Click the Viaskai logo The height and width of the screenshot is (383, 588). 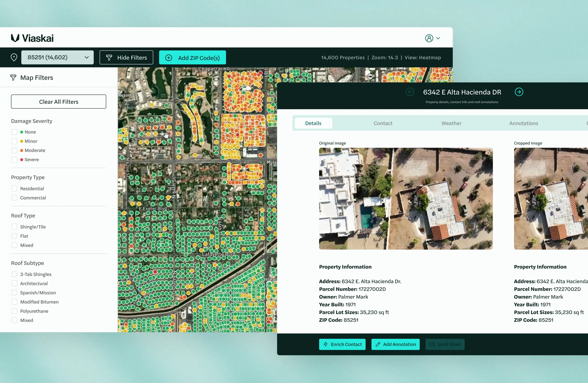[32, 38]
